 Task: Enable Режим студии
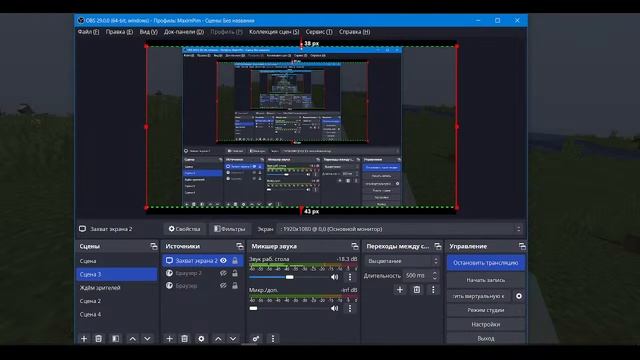486,310
